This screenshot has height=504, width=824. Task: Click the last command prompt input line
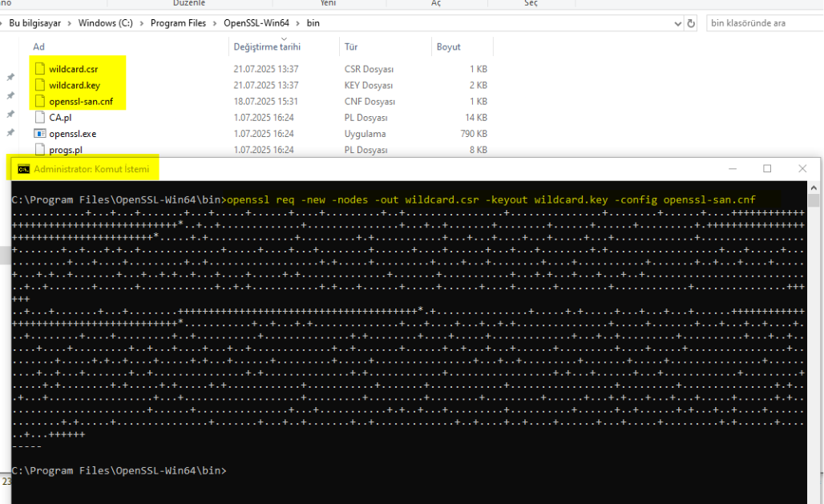119,470
